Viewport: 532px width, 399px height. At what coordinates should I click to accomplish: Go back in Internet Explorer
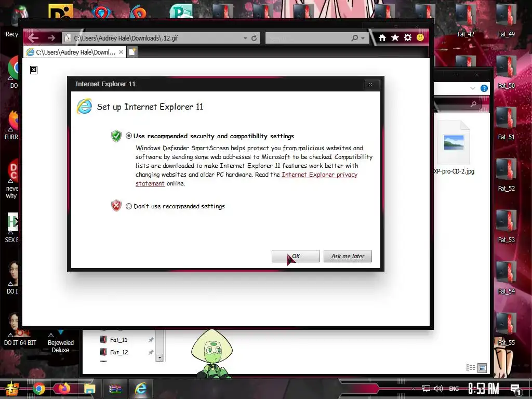point(33,38)
